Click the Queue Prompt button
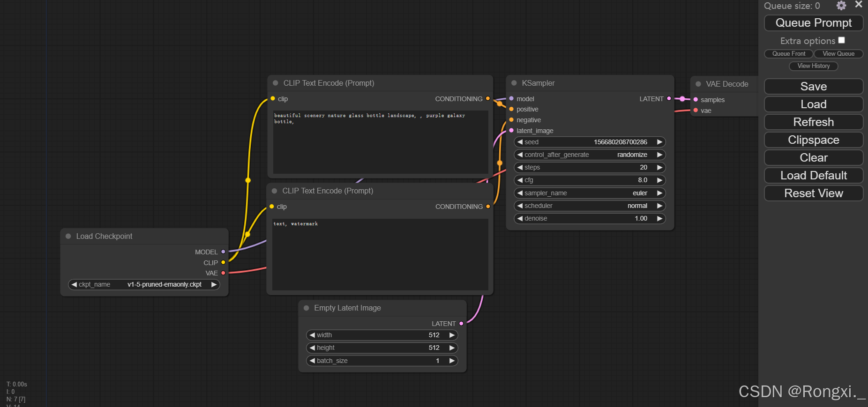 [x=814, y=23]
